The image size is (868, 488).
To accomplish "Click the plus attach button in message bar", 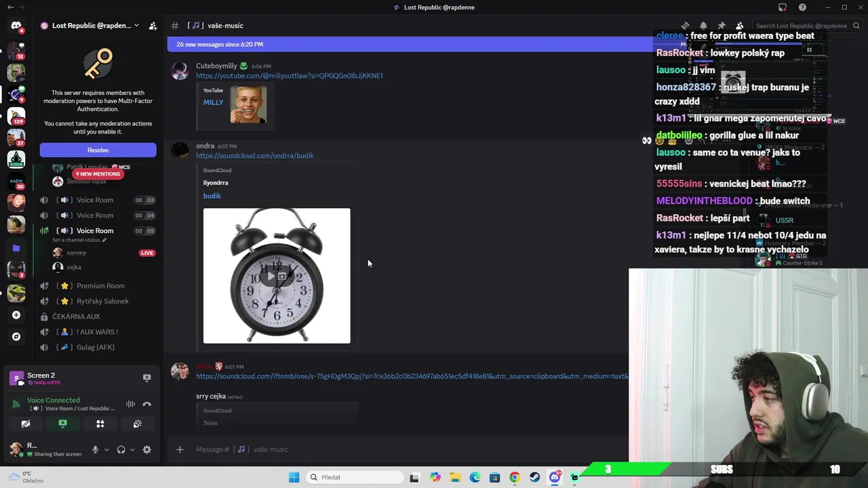I will 180,449.
